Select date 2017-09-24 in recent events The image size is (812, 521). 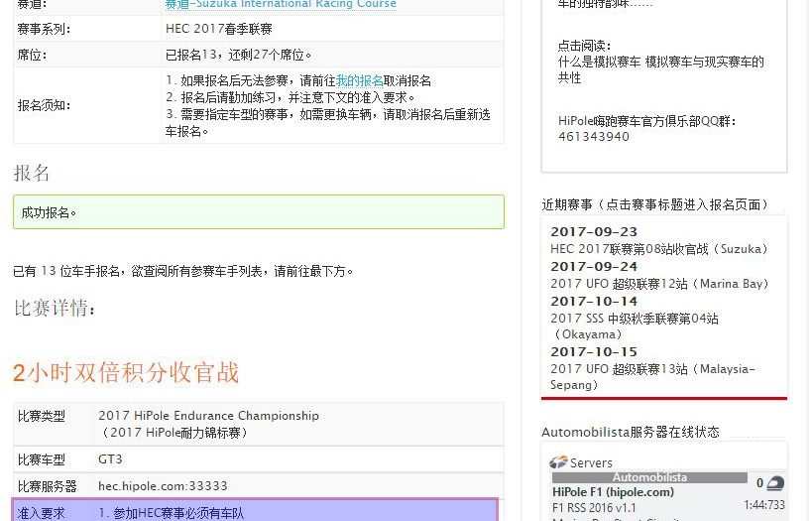tap(594, 267)
